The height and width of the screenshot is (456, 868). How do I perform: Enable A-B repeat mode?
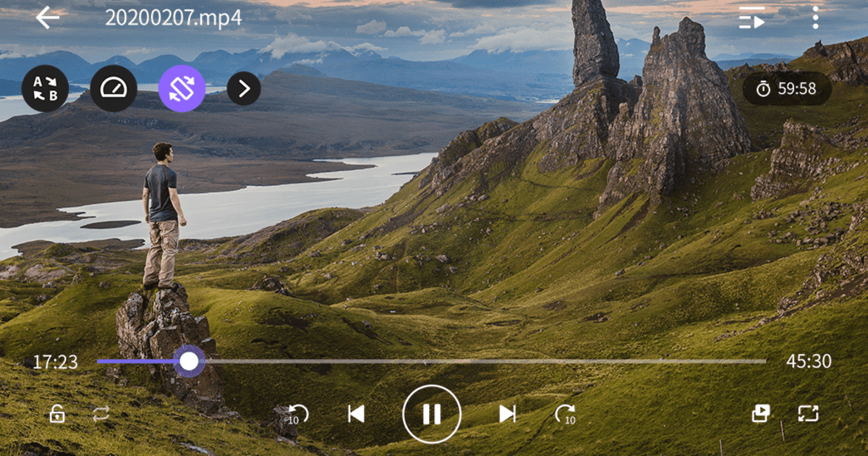pos(46,88)
